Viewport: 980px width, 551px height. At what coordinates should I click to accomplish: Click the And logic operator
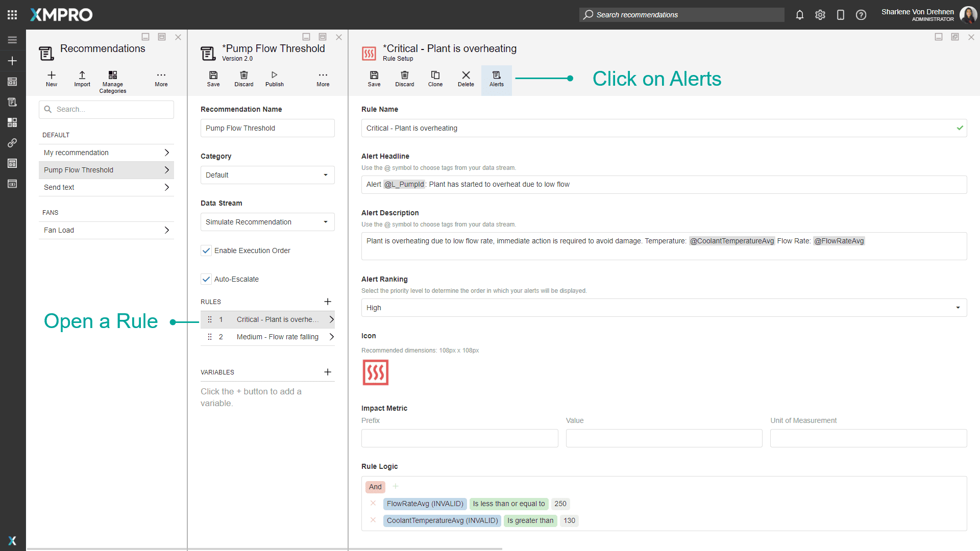375,487
